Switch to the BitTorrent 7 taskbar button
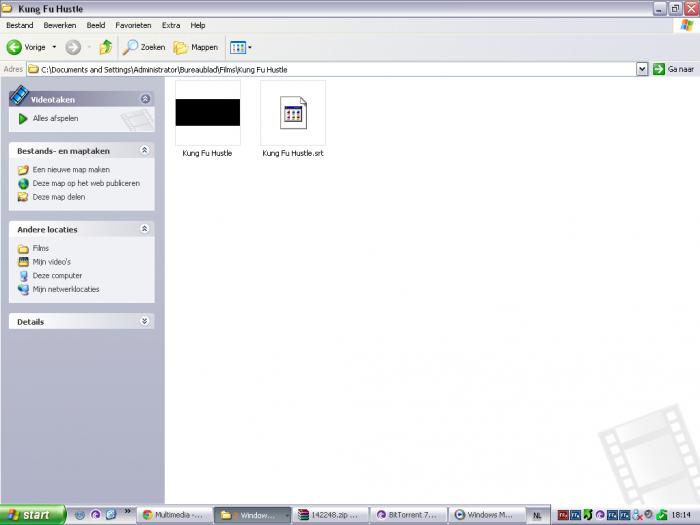Screen dimensions: 700x525 pos(409,515)
